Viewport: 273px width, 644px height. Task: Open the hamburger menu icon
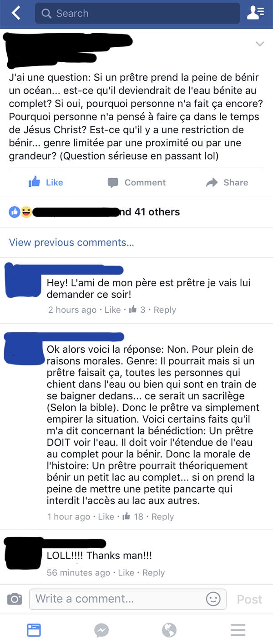pos(238,630)
